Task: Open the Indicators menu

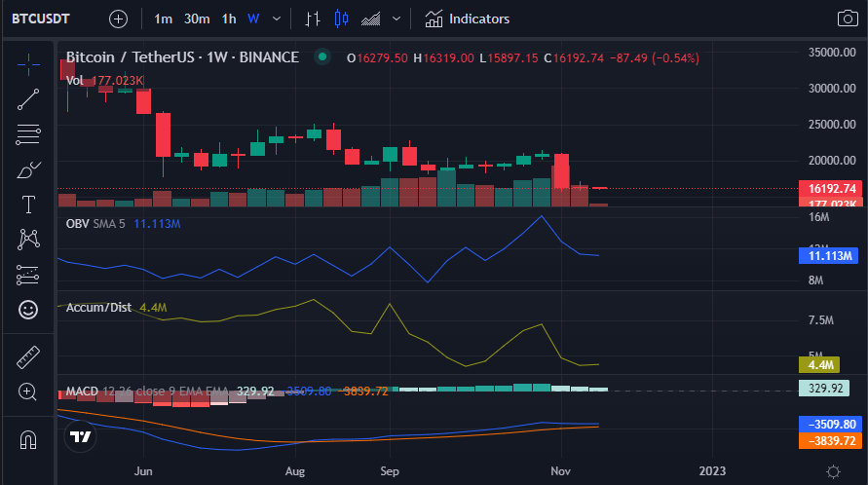Action: click(468, 19)
